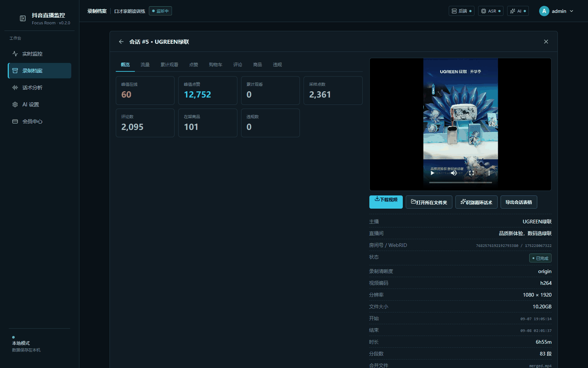The image size is (588, 368).
Task: Click the 录制档案 archive icon in sidebar
Action: click(15, 71)
